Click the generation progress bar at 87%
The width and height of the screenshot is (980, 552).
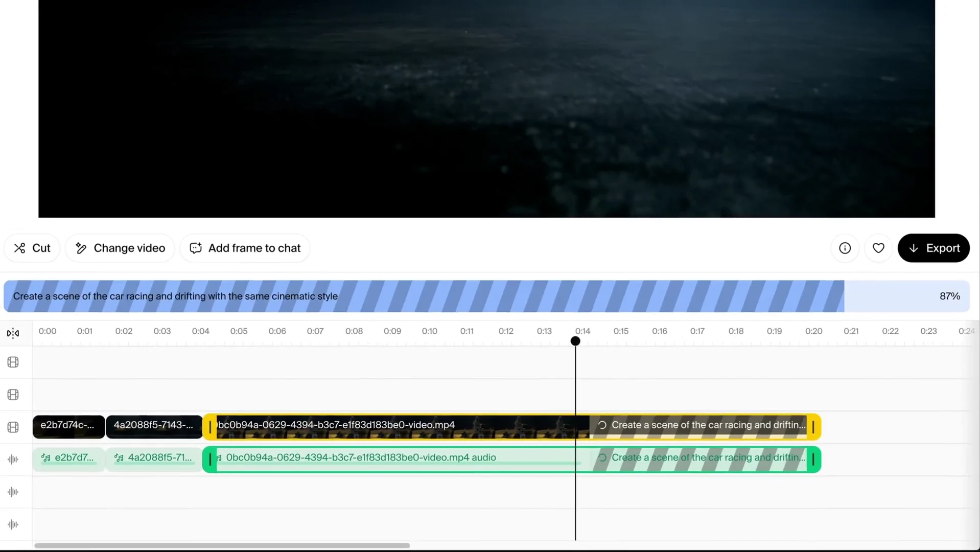pyautogui.click(x=486, y=296)
